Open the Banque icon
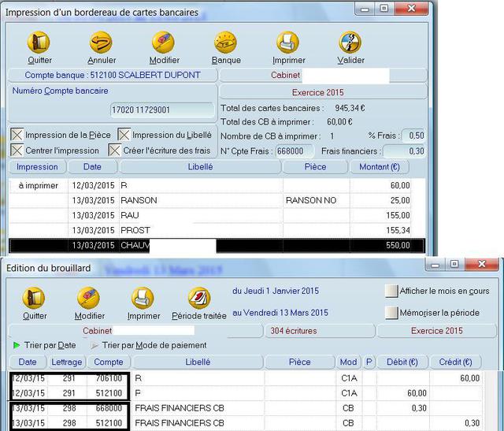The image size is (504, 431). (226, 43)
